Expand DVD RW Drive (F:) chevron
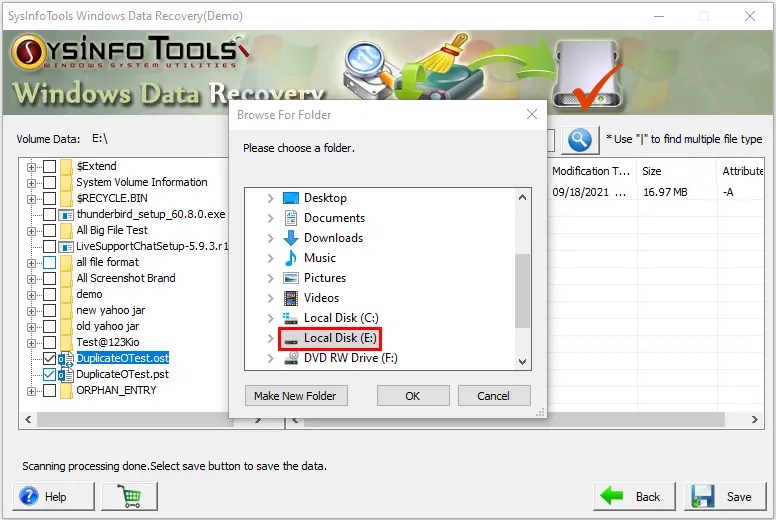Viewport: 776px width, 520px height. tap(270, 358)
